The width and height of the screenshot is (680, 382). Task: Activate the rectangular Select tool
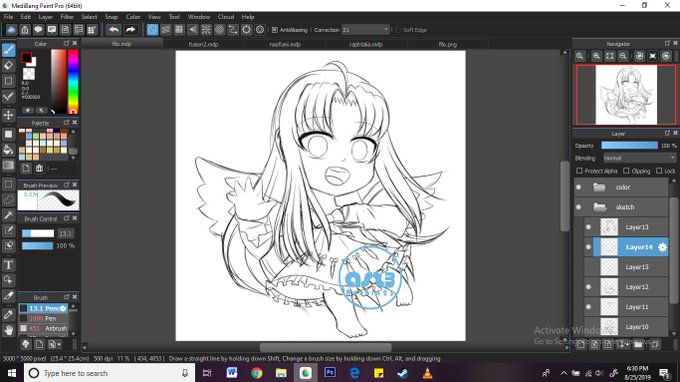[x=8, y=184]
